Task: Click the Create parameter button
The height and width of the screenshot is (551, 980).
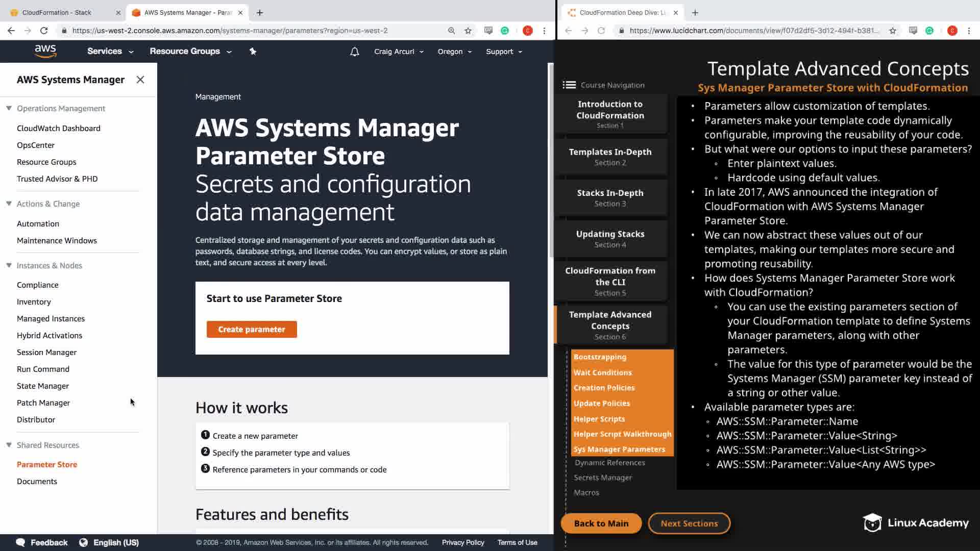Action: tap(252, 329)
